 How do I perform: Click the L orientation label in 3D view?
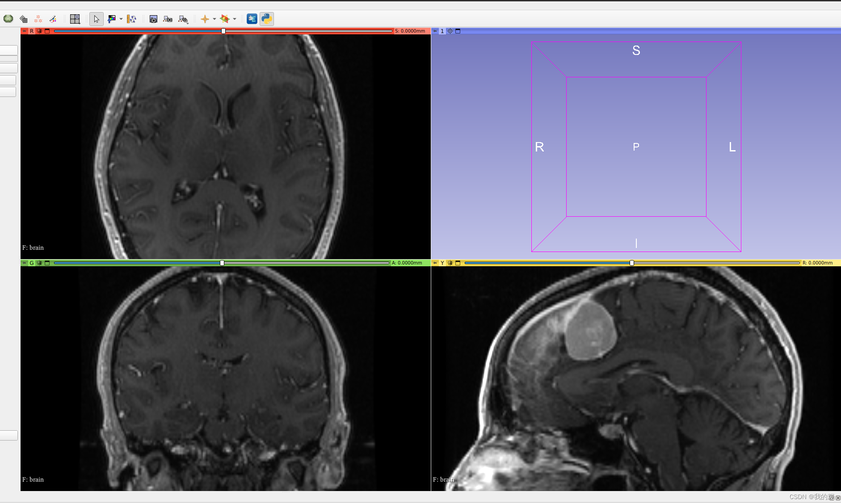click(732, 147)
